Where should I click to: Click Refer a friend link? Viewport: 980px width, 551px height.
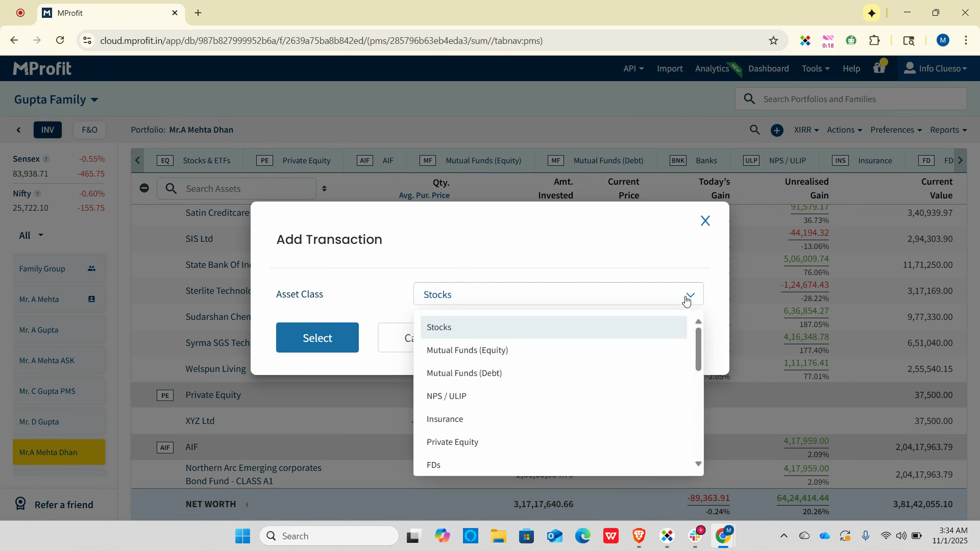click(63, 505)
